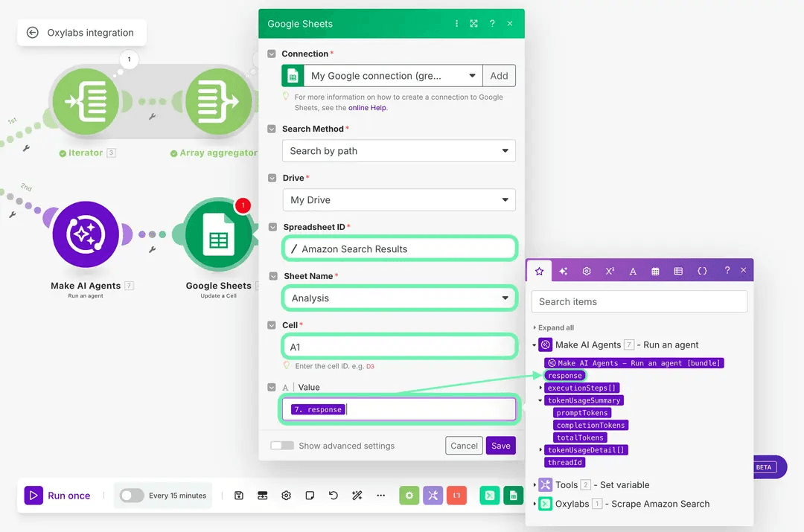The width and height of the screenshot is (804, 532).
Task: Open the notes icon in bottom toolbar
Action: point(310,496)
